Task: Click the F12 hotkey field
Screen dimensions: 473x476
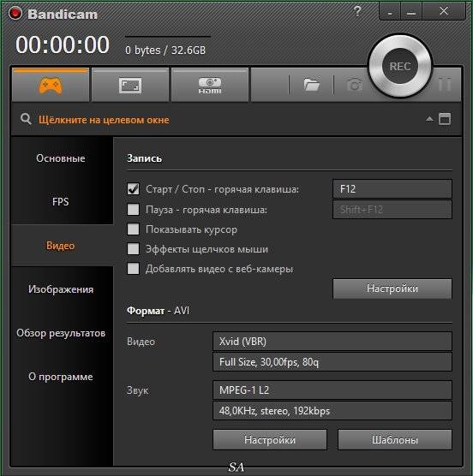Action: click(392, 189)
